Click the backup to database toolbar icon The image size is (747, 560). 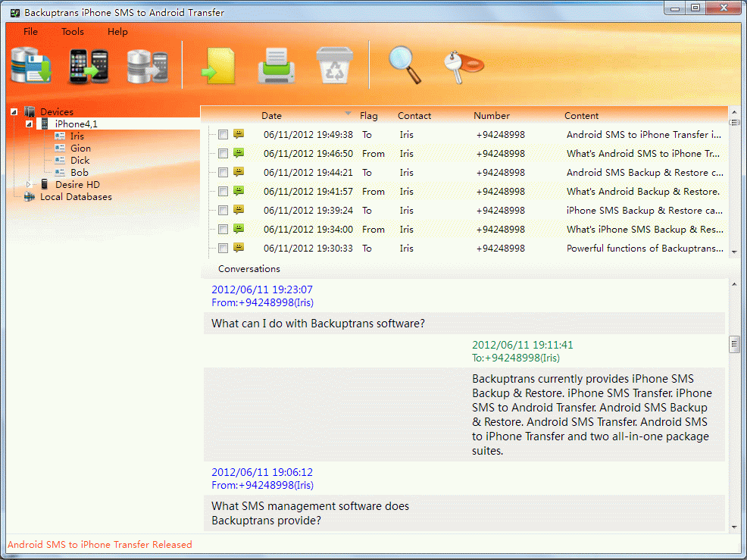point(31,65)
